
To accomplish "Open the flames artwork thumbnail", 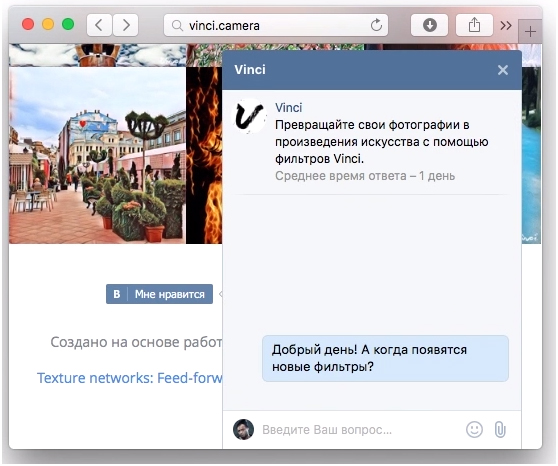I will pyautogui.click(x=204, y=156).
